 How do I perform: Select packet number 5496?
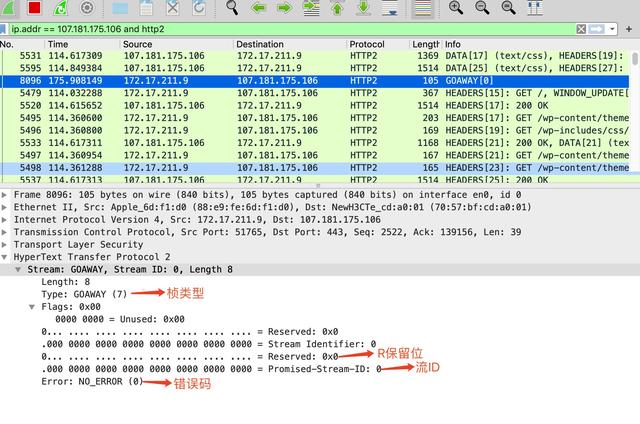click(x=314, y=130)
